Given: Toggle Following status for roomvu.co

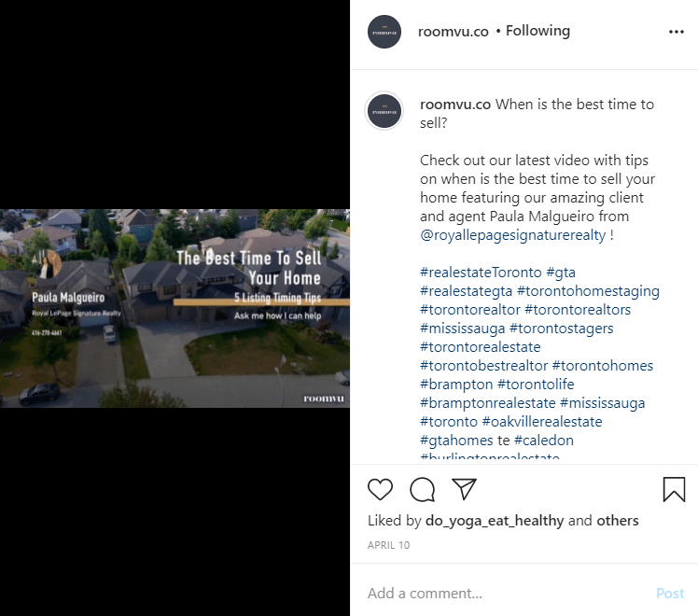Looking at the screenshot, I should [x=537, y=31].
